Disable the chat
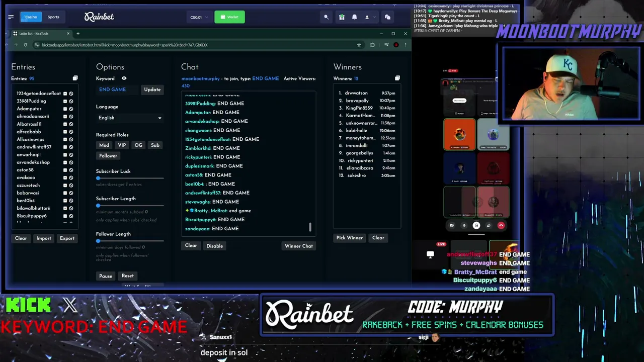 tap(214, 246)
